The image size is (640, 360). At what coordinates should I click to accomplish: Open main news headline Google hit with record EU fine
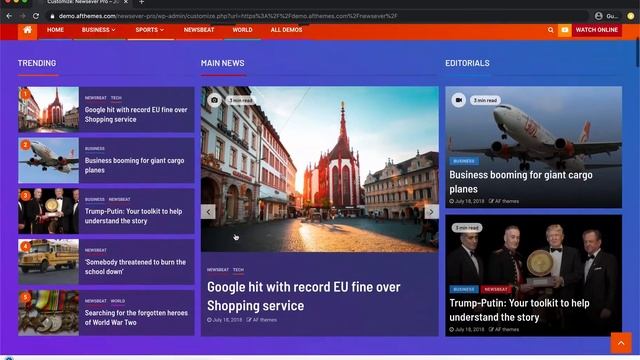[x=303, y=296]
